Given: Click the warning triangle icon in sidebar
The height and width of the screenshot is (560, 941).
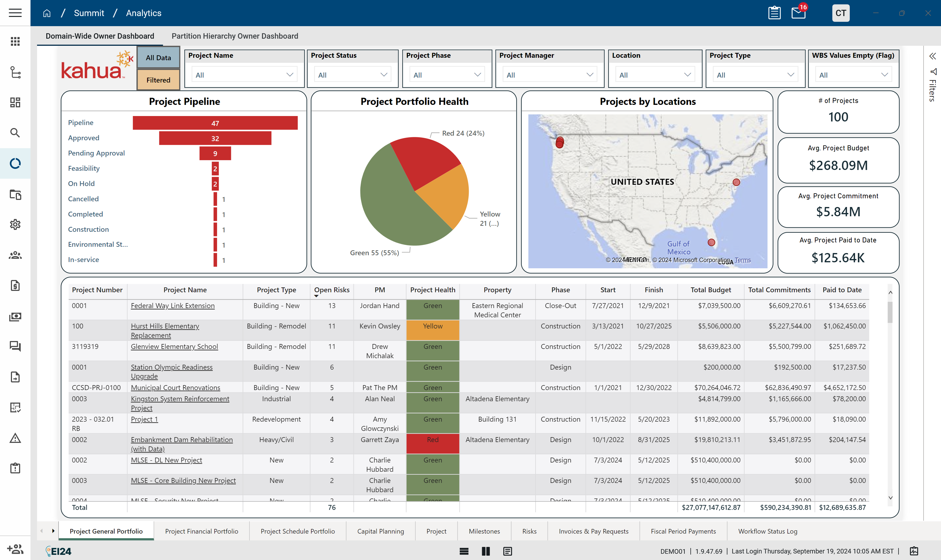Looking at the screenshot, I should tap(15, 438).
